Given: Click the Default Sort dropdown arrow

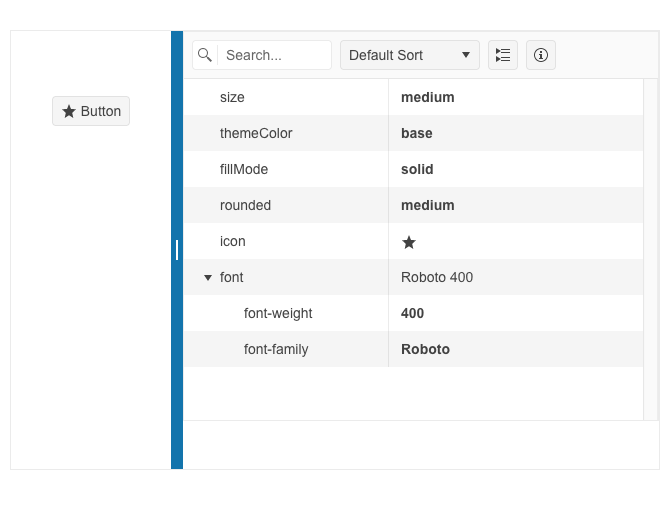Looking at the screenshot, I should pyautogui.click(x=466, y=55).
